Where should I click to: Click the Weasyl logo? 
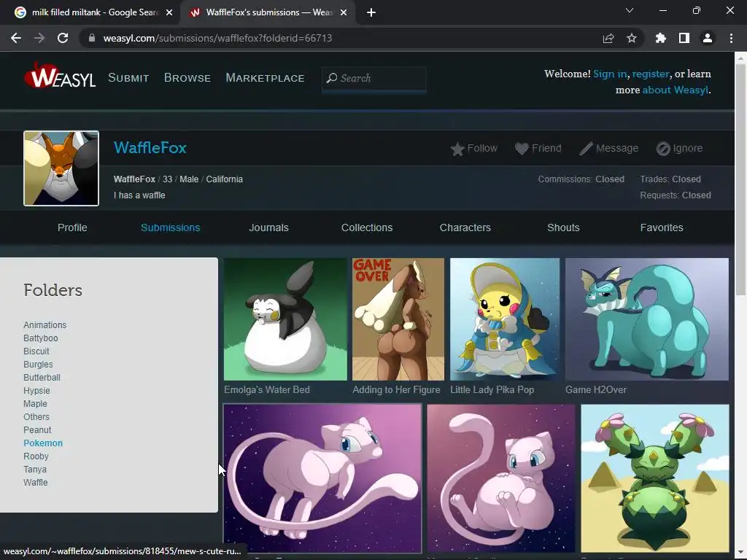[60, 75]
